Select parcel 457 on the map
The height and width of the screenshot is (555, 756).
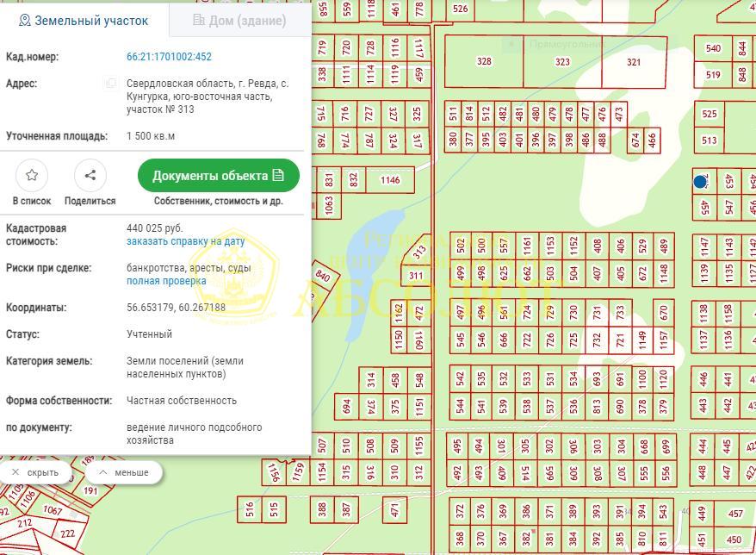tap(734, 514)
